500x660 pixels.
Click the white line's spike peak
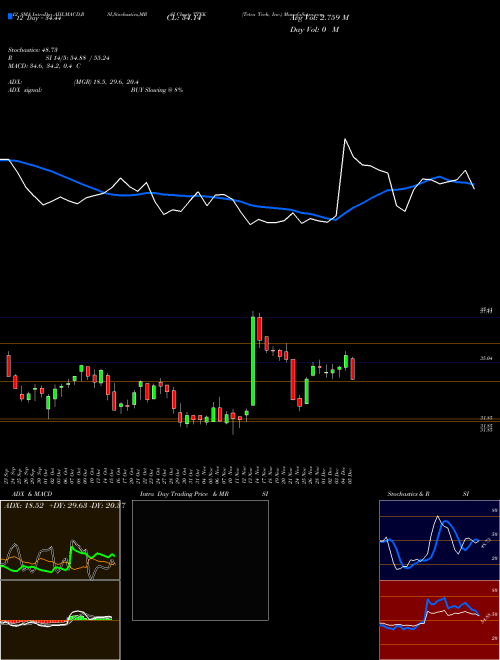pyautogui.click(x=345, y=139)
